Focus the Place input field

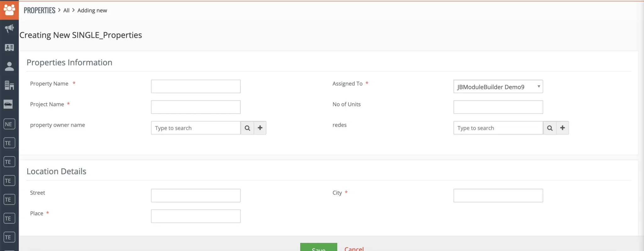point(196,216)
